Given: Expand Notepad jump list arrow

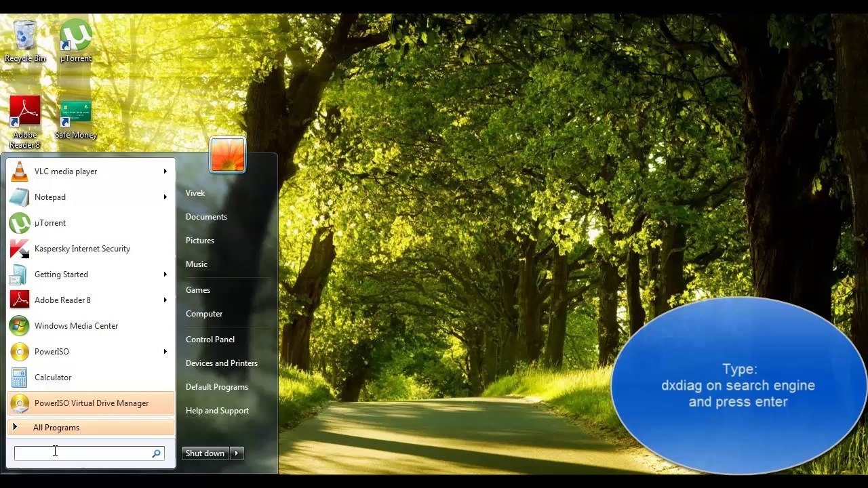Looking at the screenshot, I should tap(165, 197).
